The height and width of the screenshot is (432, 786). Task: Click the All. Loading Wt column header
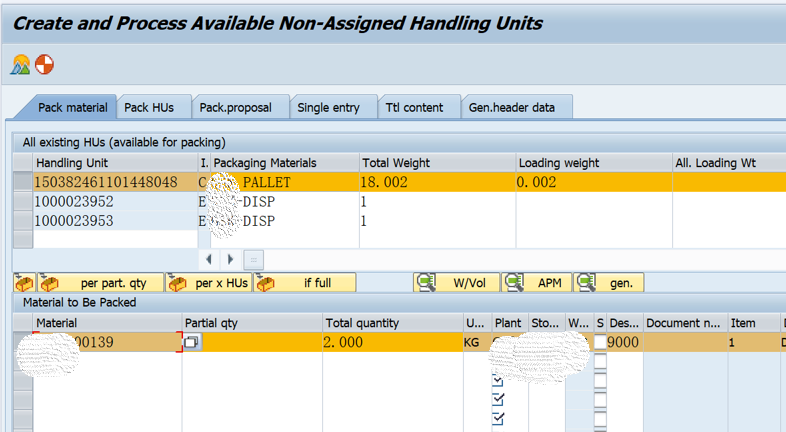[x=729, y=163]
